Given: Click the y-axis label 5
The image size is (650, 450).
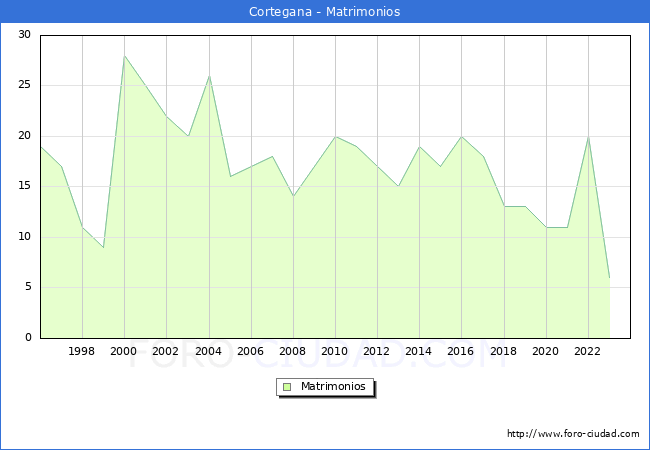Looking at the screenshot, I should pos(28,287).
